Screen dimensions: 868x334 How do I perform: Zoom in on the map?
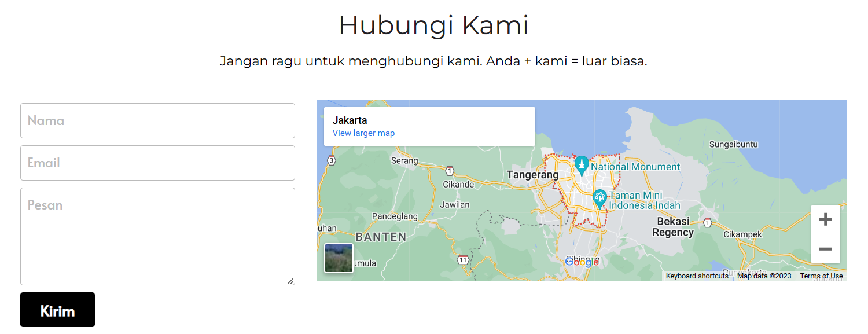click(826, 219)
